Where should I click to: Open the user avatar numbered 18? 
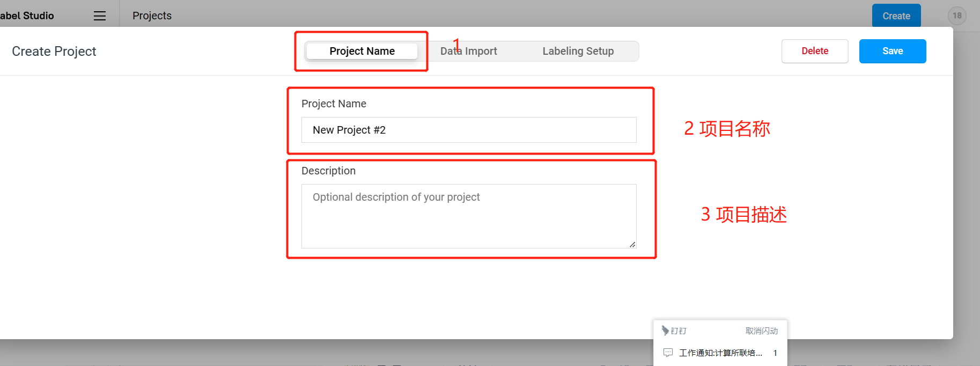click(957, 16)
